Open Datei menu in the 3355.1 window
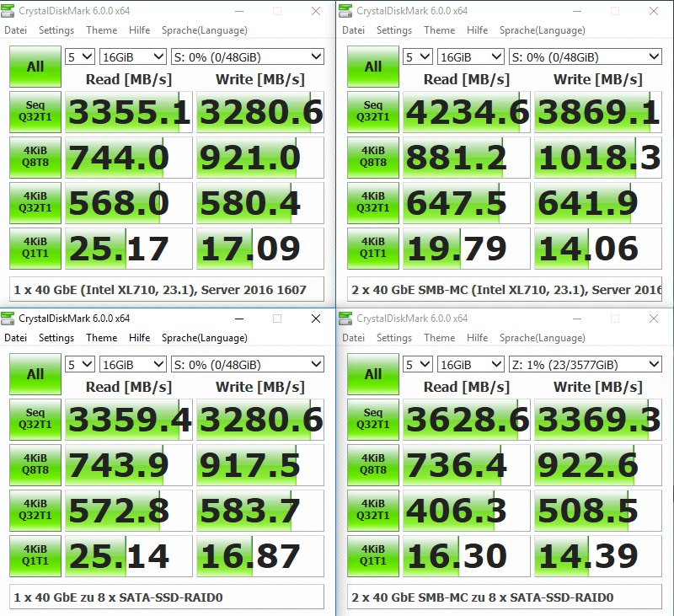Screen dimensions: 674x616 [x=15, y=30]
